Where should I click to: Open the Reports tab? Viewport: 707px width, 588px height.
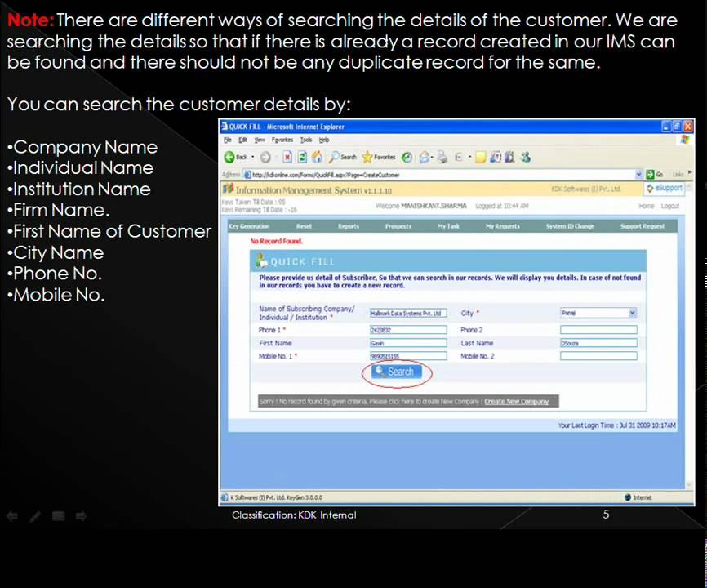(349, 226)
